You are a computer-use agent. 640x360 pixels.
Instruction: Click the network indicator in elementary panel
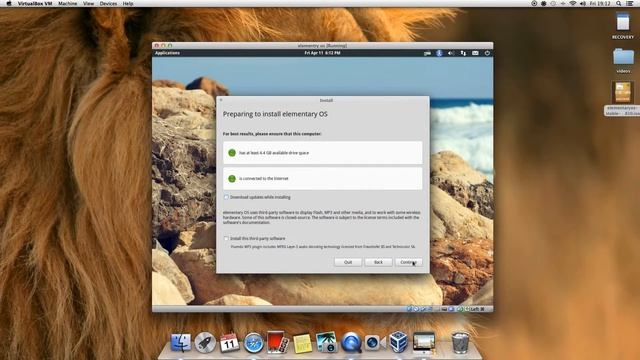click(463, 53)
